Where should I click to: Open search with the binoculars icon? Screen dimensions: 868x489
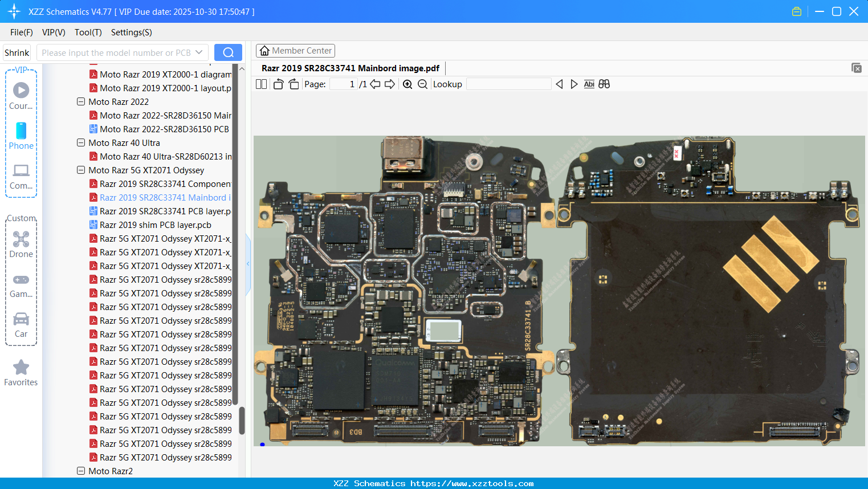604,84
